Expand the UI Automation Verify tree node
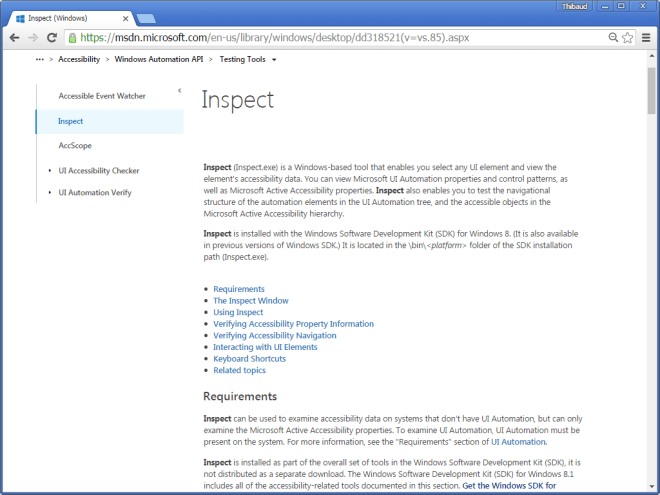The width and height of the screenshot is (660, 495). (49, 193)
